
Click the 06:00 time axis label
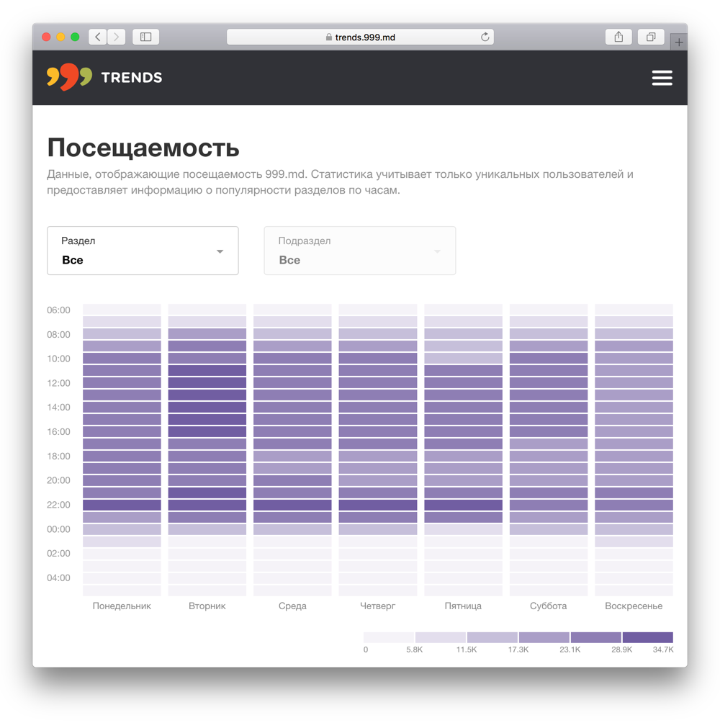pyautogui.click(x=58, y=310)
